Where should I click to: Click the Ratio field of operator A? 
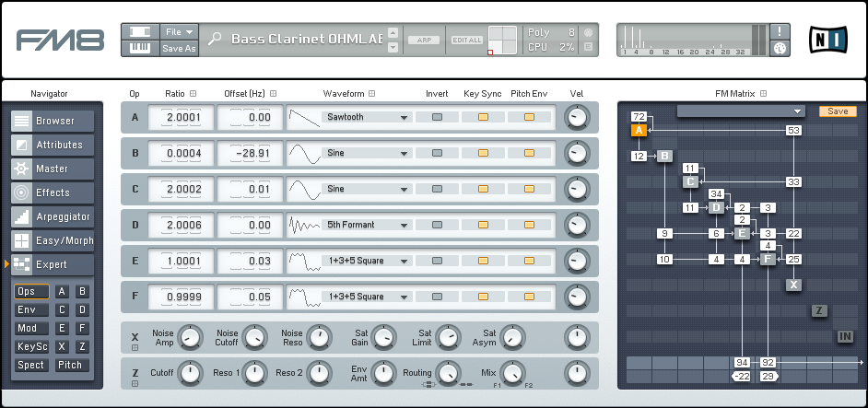[181, 117]
